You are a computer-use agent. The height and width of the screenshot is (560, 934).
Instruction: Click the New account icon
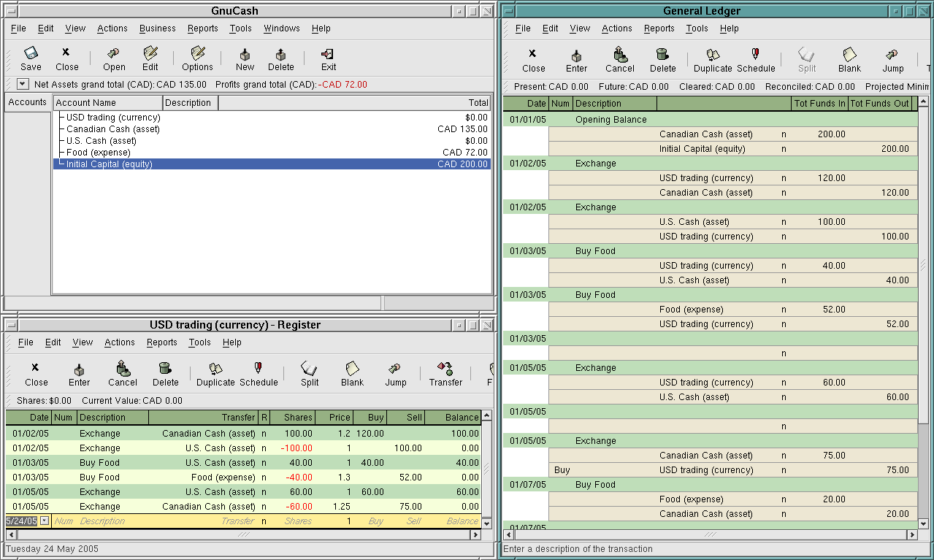pyautogui.click(x=245, y=55)
